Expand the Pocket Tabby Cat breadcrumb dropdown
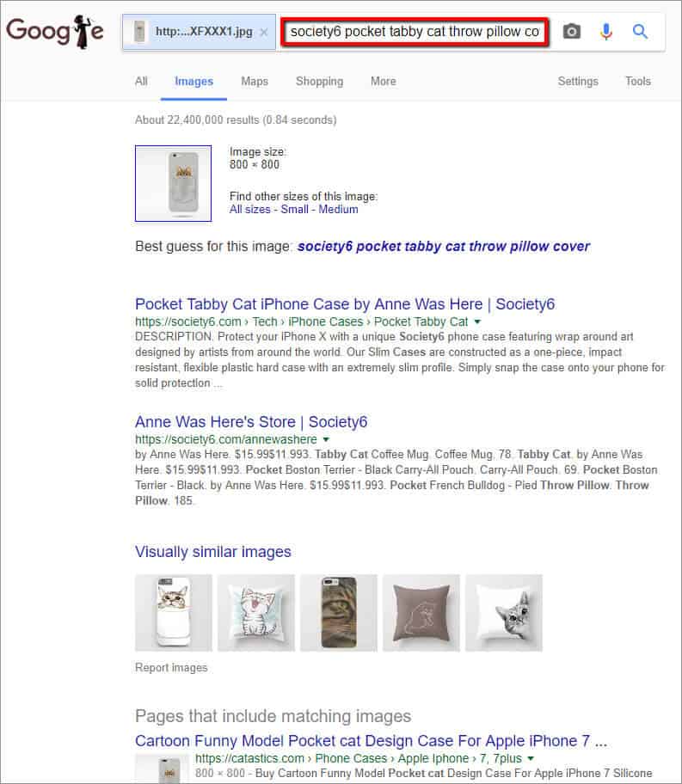 pos(478,322)
